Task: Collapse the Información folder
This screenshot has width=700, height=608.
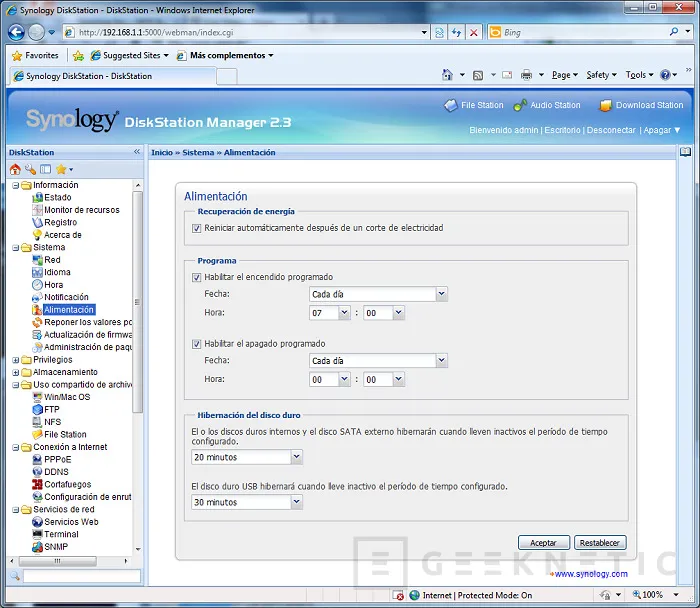Action: point(16,185)
